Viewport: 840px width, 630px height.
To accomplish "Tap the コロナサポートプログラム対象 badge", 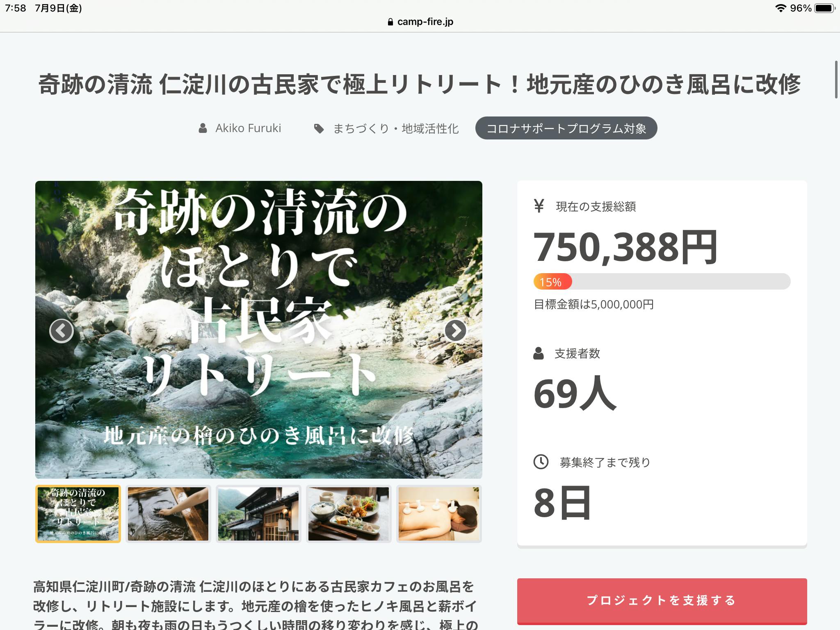I will coord(566,128).
